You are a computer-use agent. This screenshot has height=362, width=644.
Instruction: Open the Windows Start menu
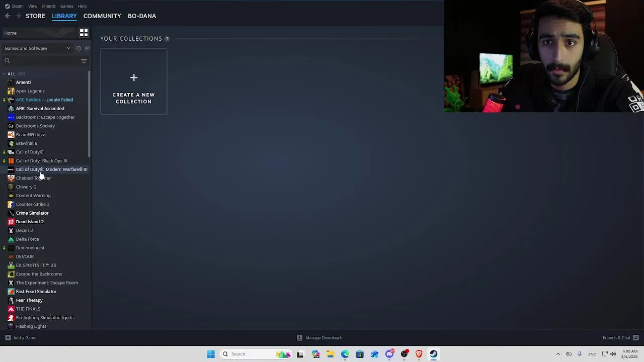[x=211, y=354]
